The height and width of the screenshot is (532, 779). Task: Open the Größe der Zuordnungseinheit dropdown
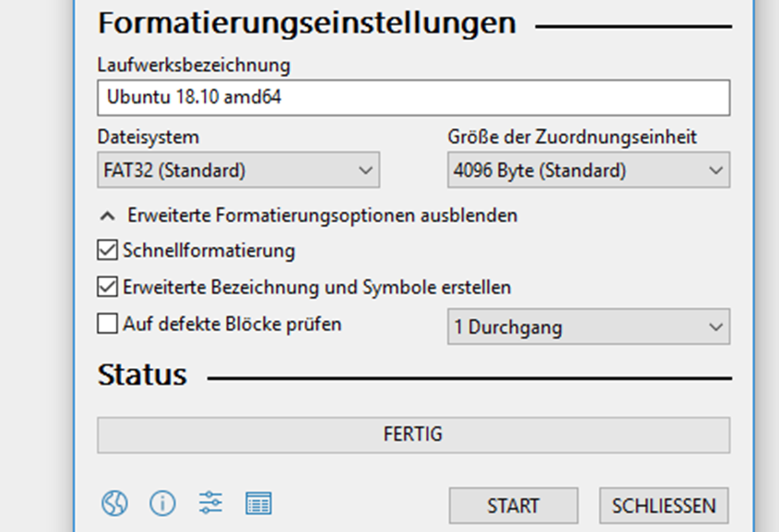[589, 171]
